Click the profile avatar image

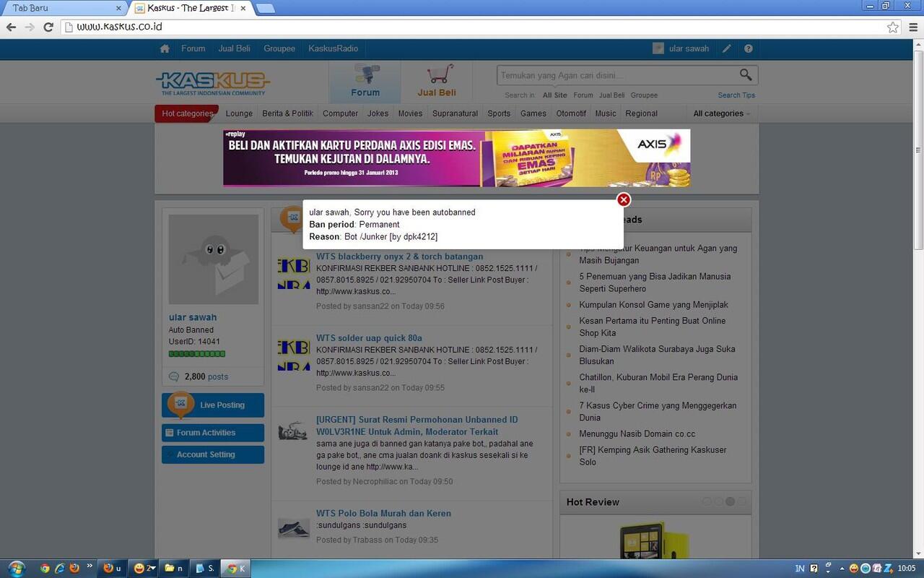(x=213, y=259)
